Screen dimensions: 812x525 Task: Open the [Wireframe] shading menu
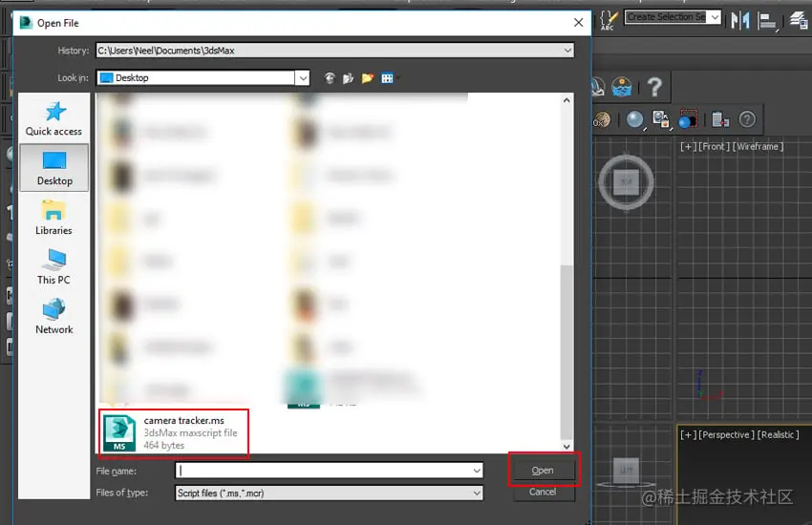pyautogui.click(x=758, y=147)
